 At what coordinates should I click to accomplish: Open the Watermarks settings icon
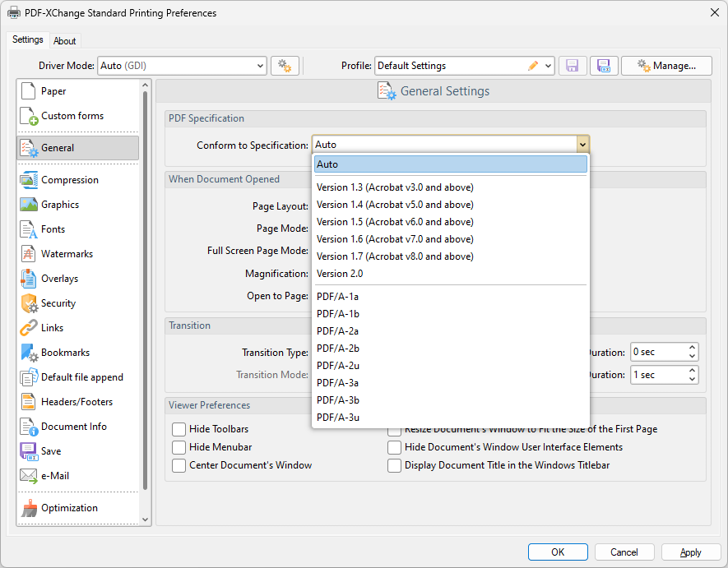click(29, 254)
